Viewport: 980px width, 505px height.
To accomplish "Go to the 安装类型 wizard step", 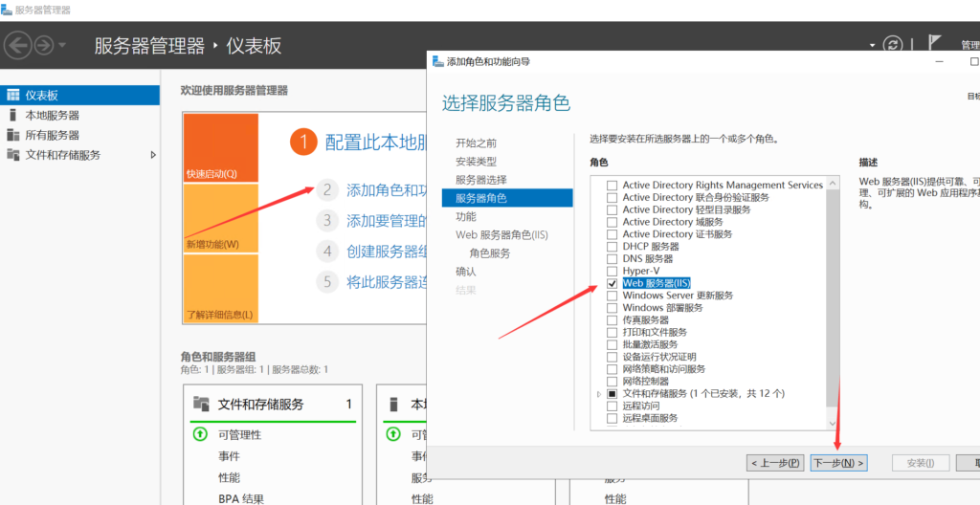I will click(x=477, y=162).
